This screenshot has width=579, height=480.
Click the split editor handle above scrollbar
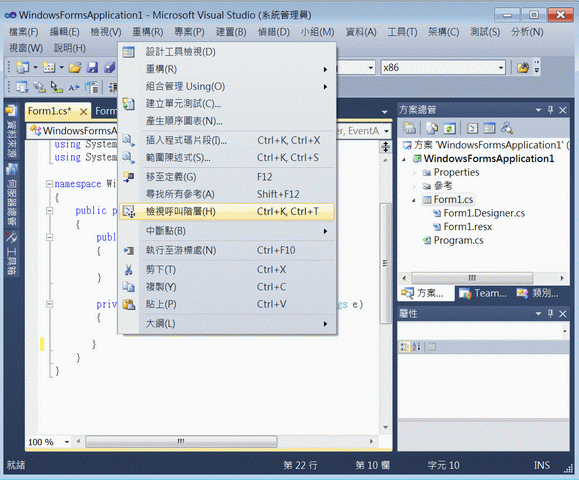pyautogui.click(x=386, y=147)
